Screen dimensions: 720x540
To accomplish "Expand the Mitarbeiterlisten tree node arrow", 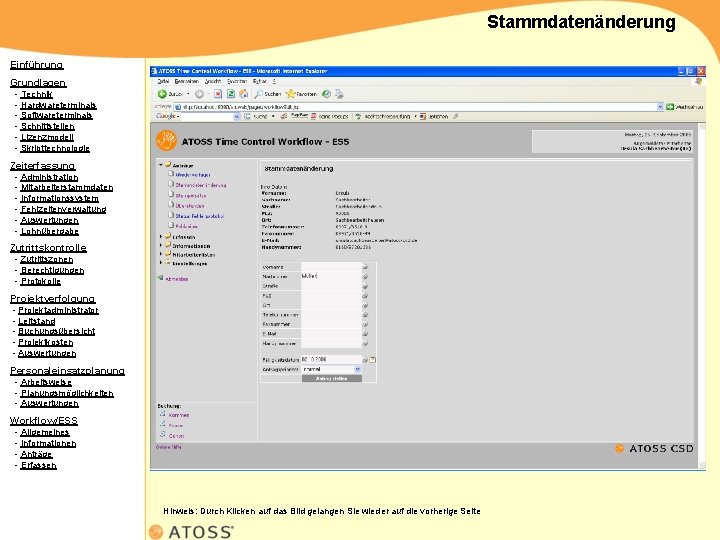I will pos(161,254).
